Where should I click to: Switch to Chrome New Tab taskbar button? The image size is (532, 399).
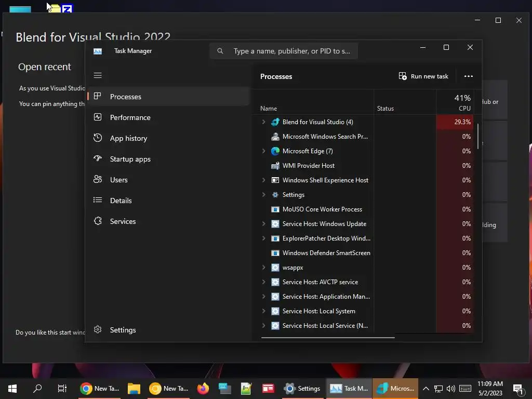[x=100, y=389]
